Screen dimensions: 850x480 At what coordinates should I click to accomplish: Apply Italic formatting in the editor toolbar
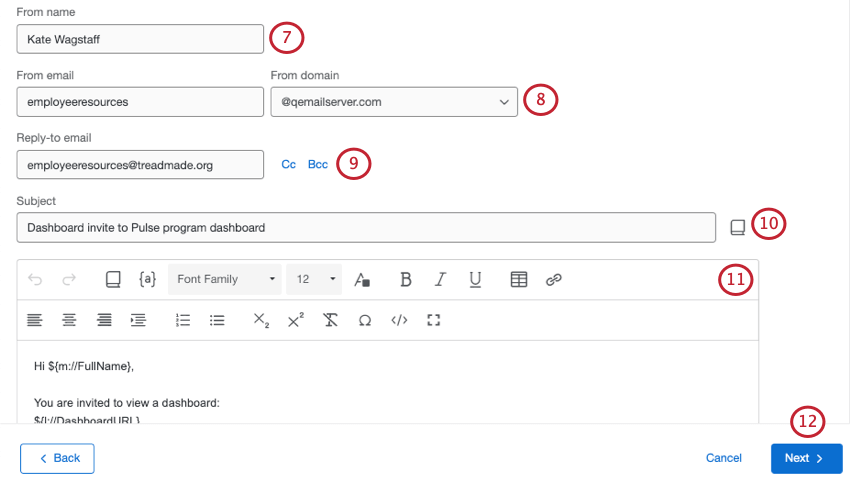pos(440,279)
